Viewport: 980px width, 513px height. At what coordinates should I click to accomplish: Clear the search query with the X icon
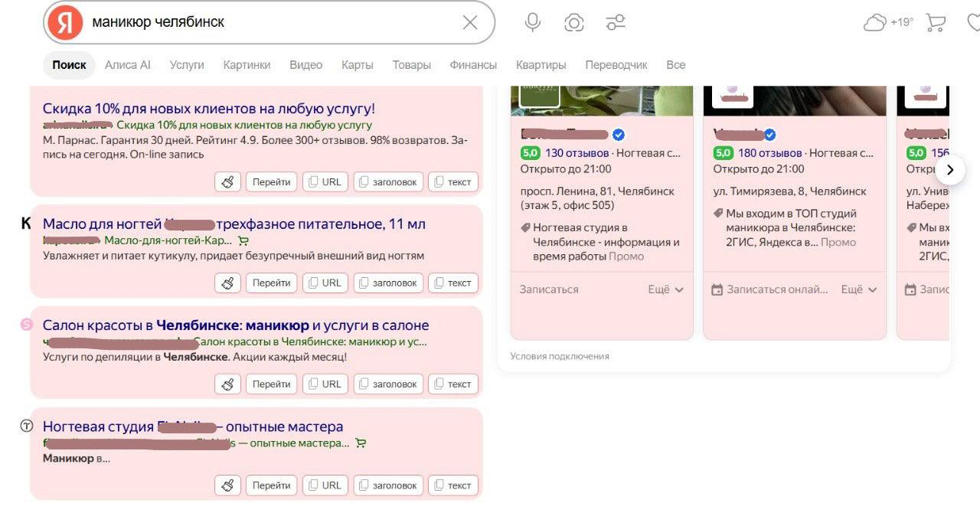point(470,22)
